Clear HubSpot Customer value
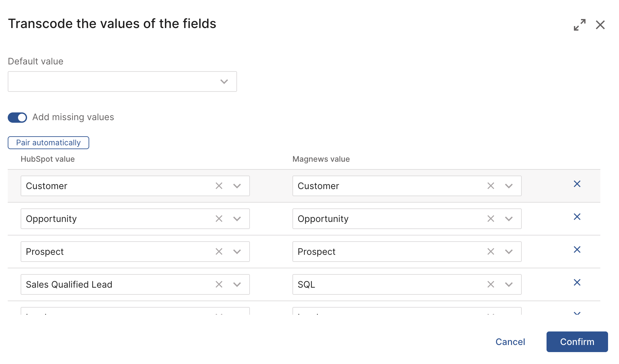 point(219,186)
